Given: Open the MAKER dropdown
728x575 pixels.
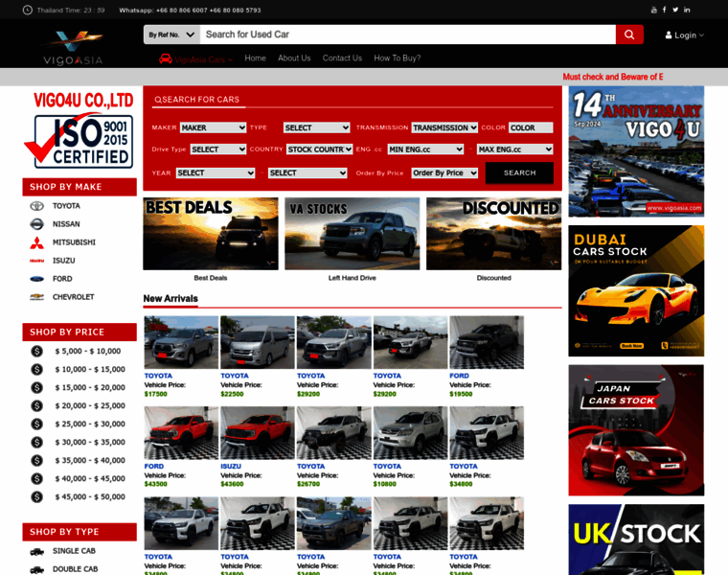Looking at the screenshot, I should click(x=213, y=127).
